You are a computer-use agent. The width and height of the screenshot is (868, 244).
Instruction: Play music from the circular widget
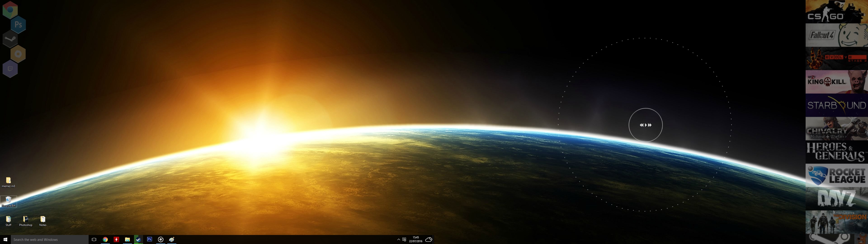pyautogui.click(x=646, y=125)
